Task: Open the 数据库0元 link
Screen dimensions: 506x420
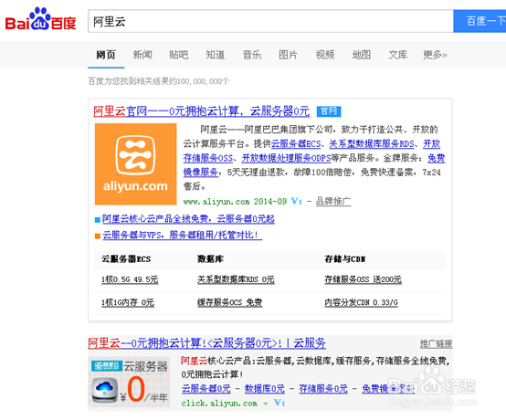Action: tap(265, 389)
